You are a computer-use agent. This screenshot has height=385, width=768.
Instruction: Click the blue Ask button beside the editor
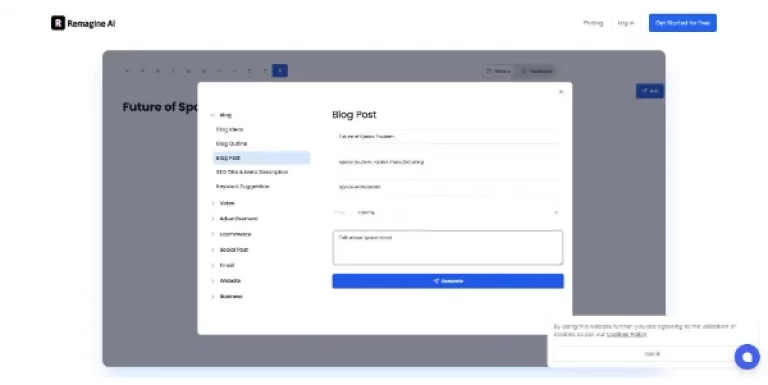(649, 91)
